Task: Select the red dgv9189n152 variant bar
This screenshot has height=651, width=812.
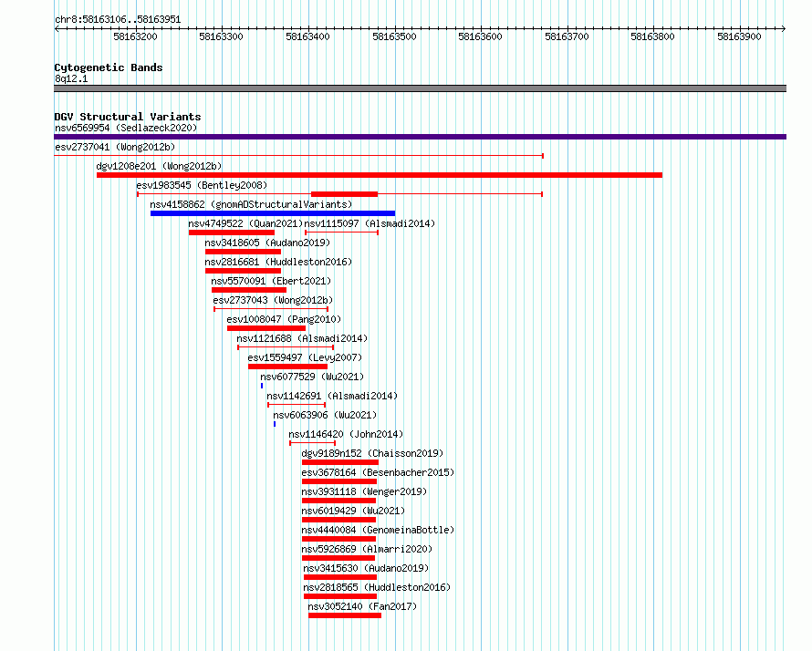Action: tap(340, 462)
